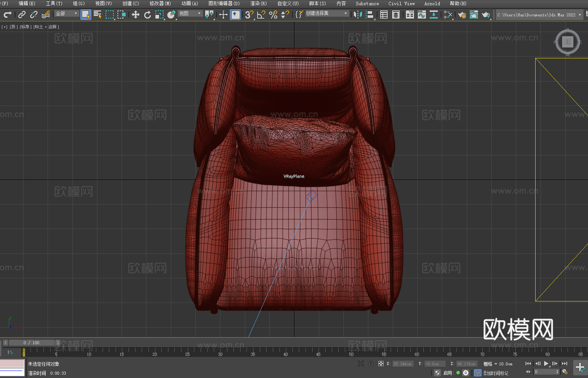Image resolution: width=588 pixels, height=378 pixels.
Task: Click the icon after Curve Editor
Action: tap(434, 14)
